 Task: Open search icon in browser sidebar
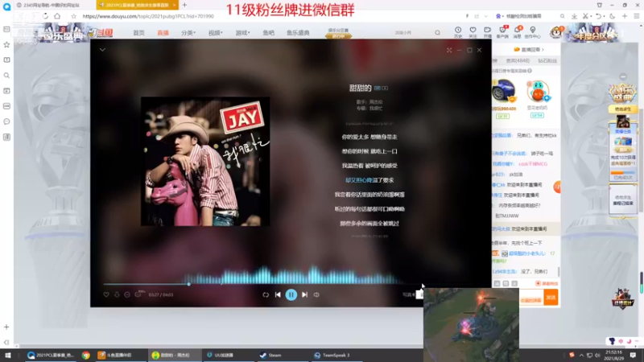coord(6,76)
